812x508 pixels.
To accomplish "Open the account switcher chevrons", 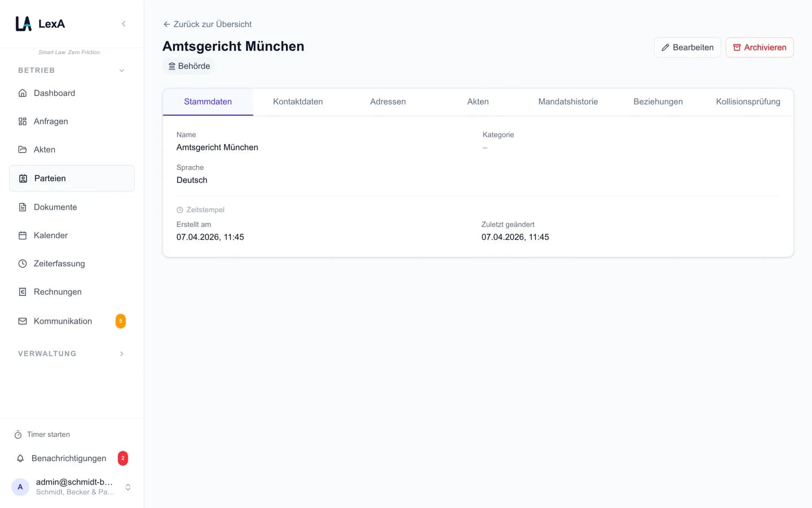I will click(x=128, y=487).
